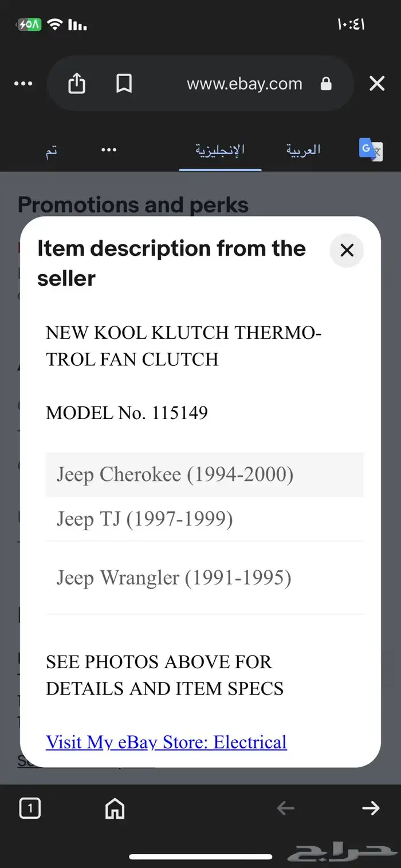Switch translation to العربية tab
Image resolution: width=401 pixels, height=868 pixels.
tap(303, 150)
